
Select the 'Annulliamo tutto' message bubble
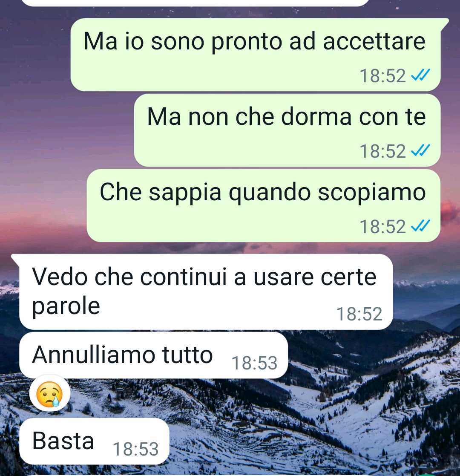tap(153, 355)
